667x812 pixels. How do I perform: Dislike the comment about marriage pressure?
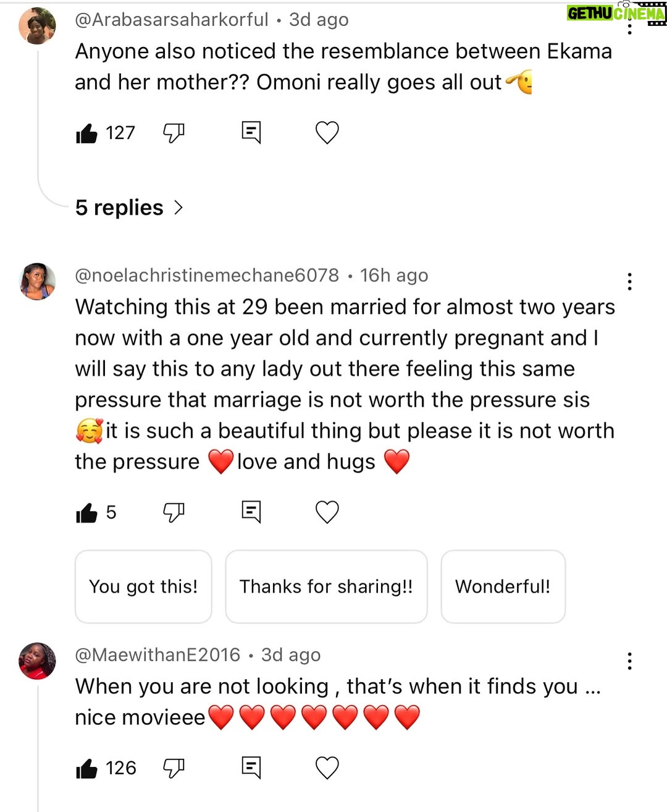(x=174, y=512)
